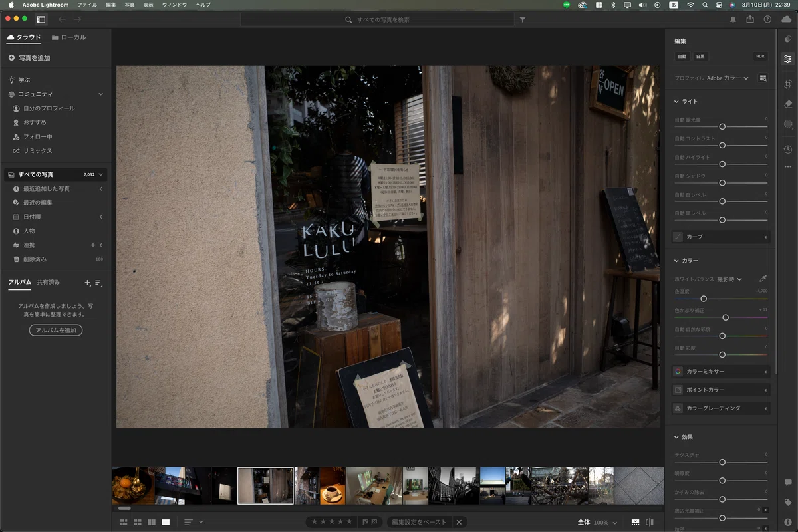The image size is (798, 532).
Task: Collapse the コミュニティ section
Action: point(101,94)
